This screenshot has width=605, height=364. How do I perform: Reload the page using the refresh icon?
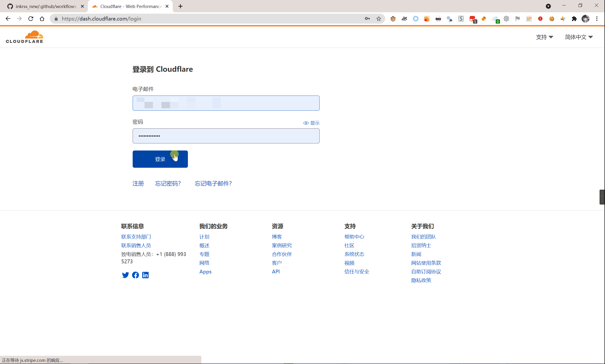click(x=31, y=19)
